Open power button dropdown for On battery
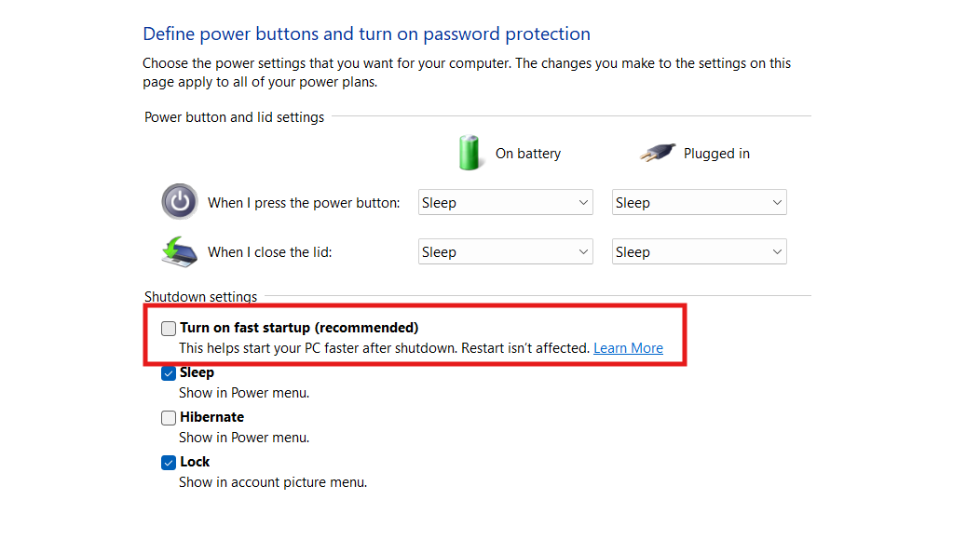 (505, 203)
